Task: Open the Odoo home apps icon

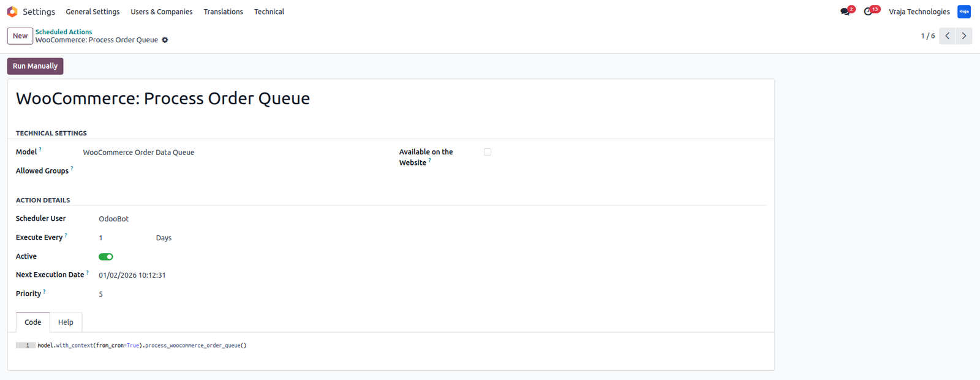Action: click(x=12, y=12)
